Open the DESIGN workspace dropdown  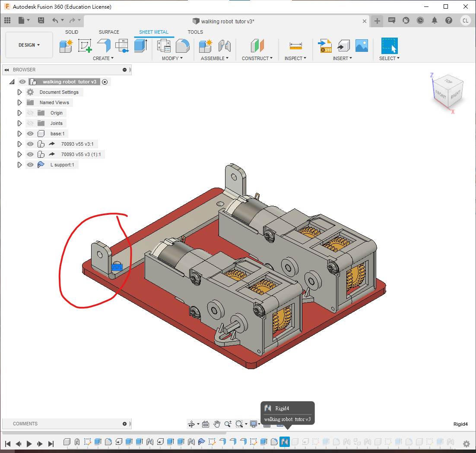coord(29,45)
